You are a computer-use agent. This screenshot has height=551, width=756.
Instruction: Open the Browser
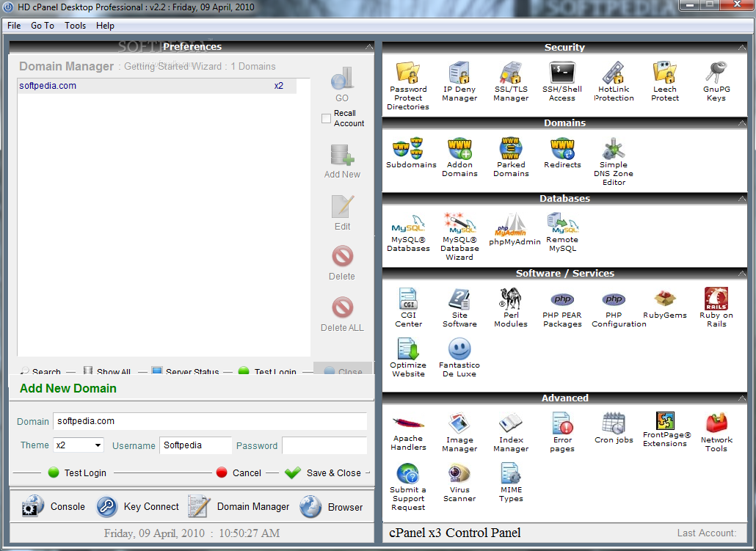point(331,507)
